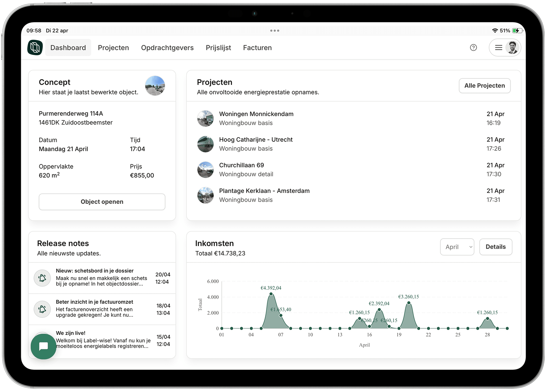547x392 pixels.
Task: Click the Concept object street photo
Action: click(155, 86)
